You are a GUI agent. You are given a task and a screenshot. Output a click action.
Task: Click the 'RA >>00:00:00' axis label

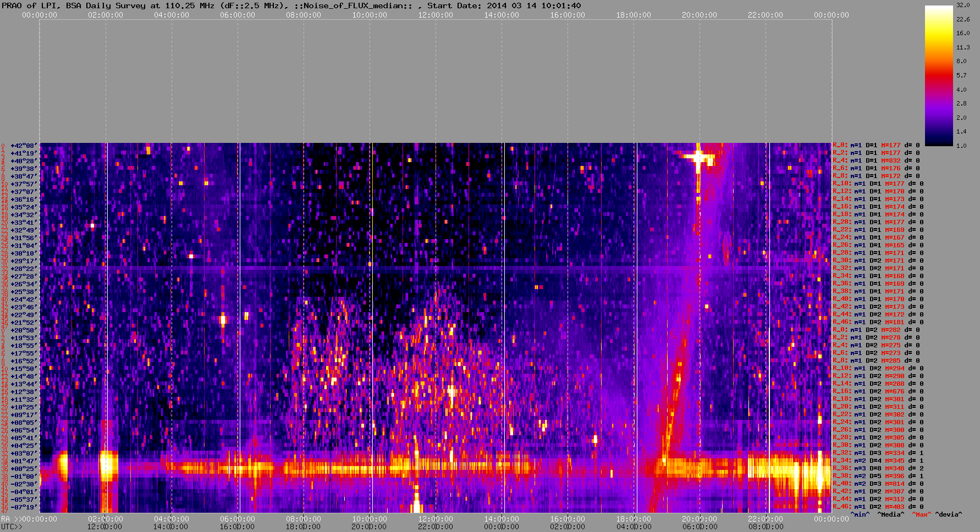tap(29, 519)
